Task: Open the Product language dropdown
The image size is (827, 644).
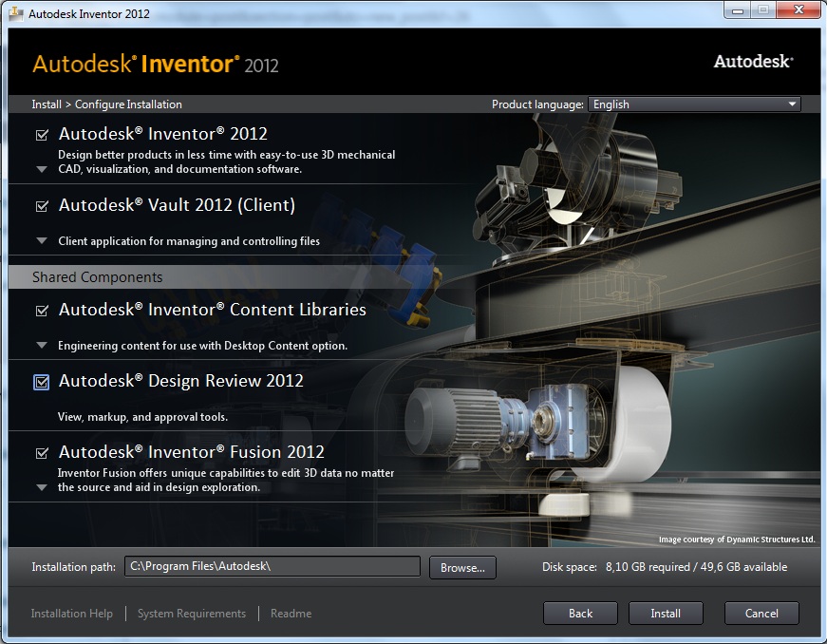Action: point(694,104)
